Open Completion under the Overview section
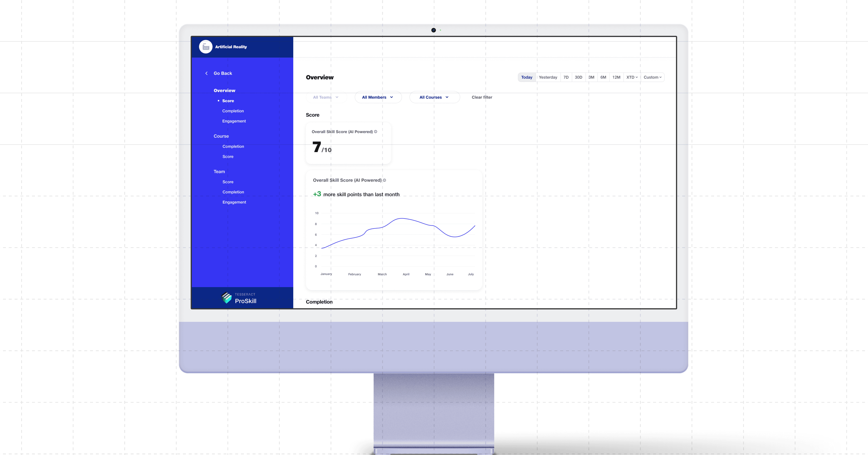This screenshot has height=455, width=868. (x=233, y=111)
